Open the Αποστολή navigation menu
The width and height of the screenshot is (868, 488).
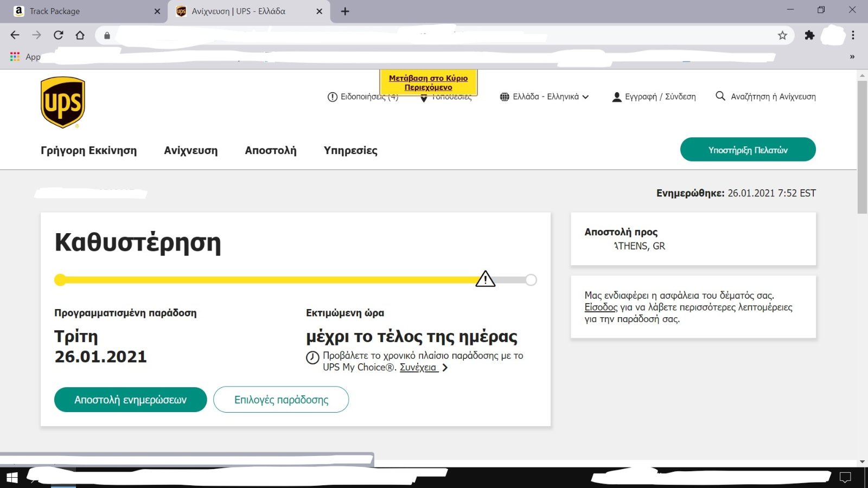[x=271, y=151]
